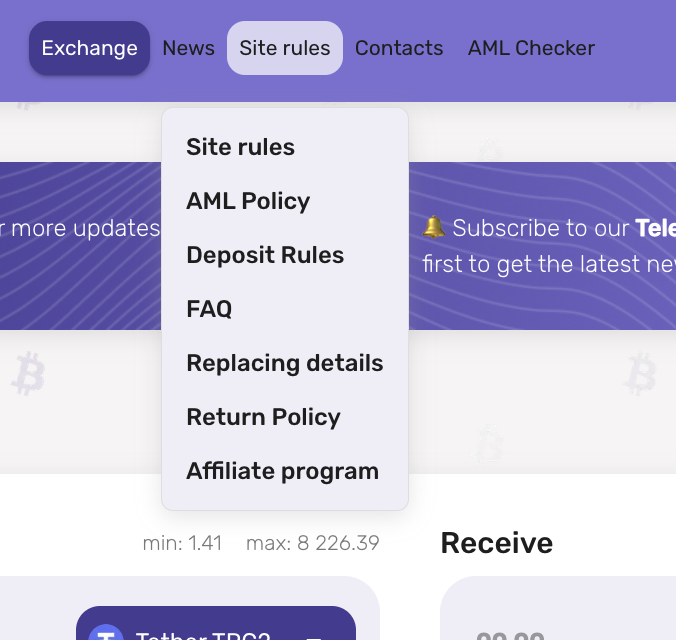The width and height of the screenshot is (676, 640).
Task: Open the AML Checker page
Action: [x=531, y=48]
